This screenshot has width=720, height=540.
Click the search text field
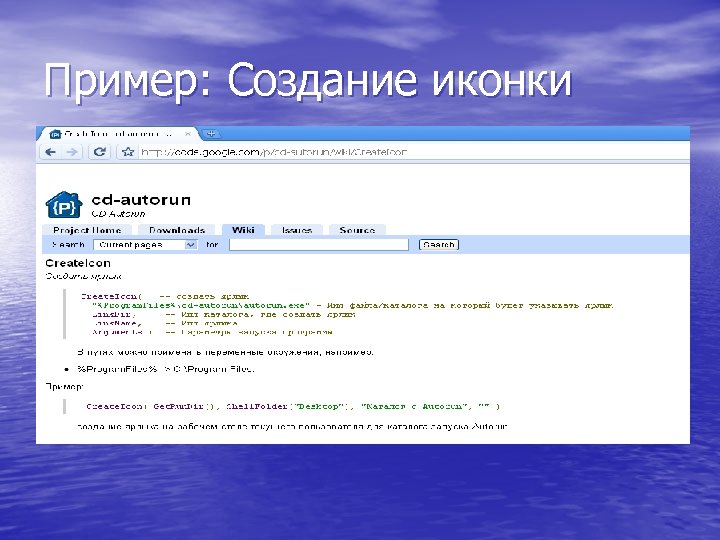pos(319,245)
